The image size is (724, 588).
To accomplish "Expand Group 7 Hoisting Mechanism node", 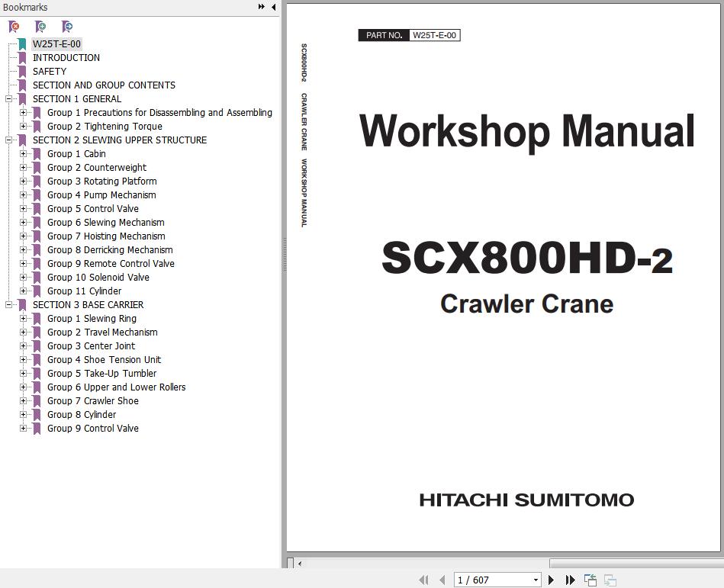I will 23,236.
